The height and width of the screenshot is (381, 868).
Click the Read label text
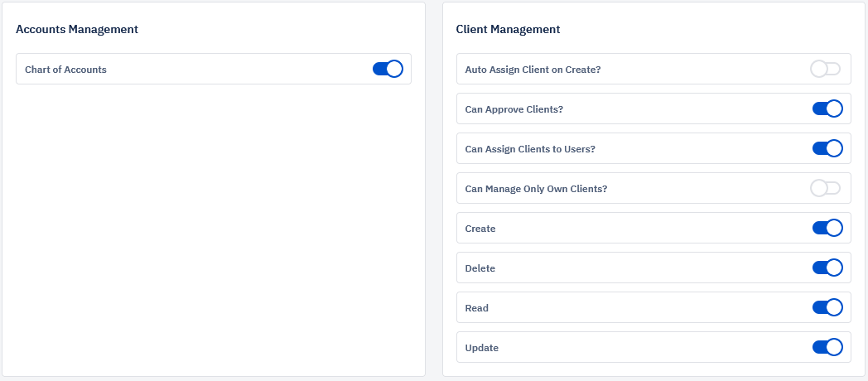tap(477, 308)
